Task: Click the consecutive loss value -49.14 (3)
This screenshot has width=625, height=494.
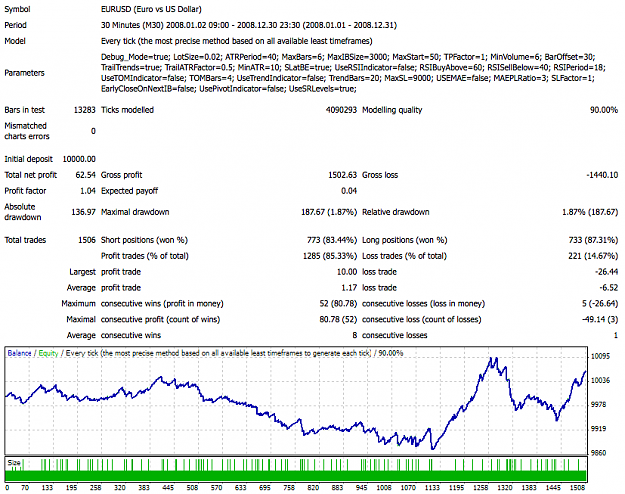Action: [600, 320]
